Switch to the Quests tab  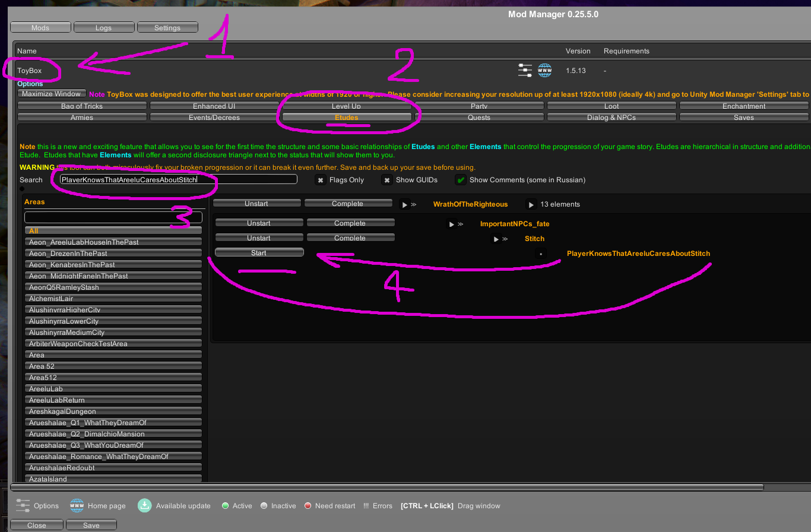(479, 117)
